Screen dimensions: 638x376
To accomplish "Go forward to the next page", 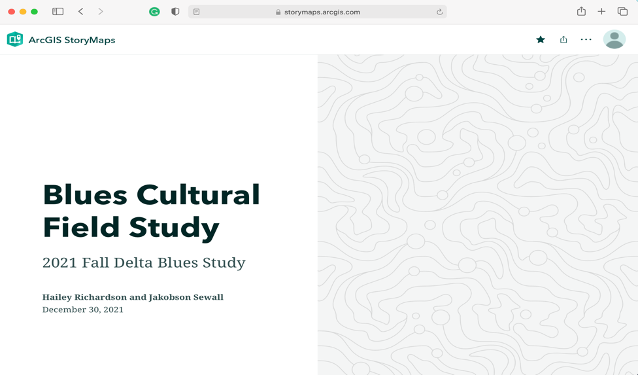I will tap(101, 12).
